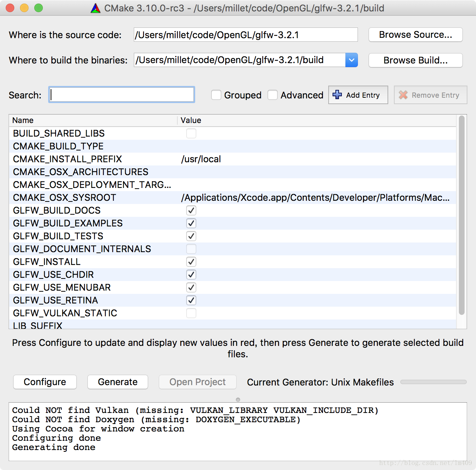476x470 pixels.
Task: Click the Value column header
Action: [317, 121]
